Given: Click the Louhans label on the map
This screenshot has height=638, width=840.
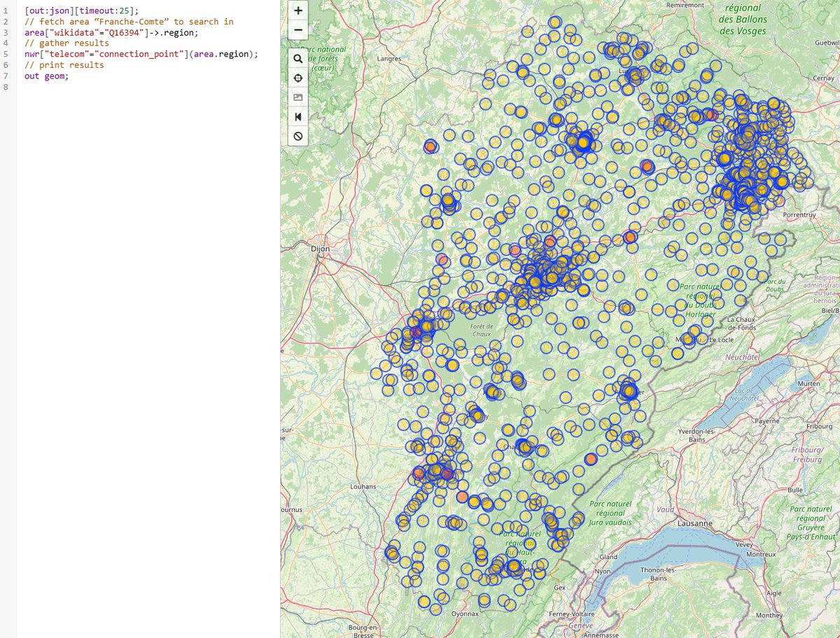Looking at the screenshot, I should pyautogui.click(x=365, y=486).
